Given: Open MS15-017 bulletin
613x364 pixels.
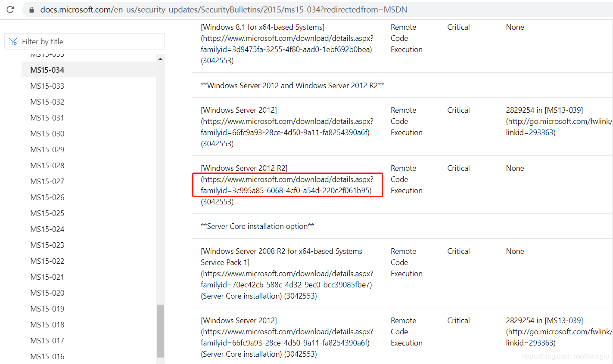Looking at the screenshot, I should (47, 340).
